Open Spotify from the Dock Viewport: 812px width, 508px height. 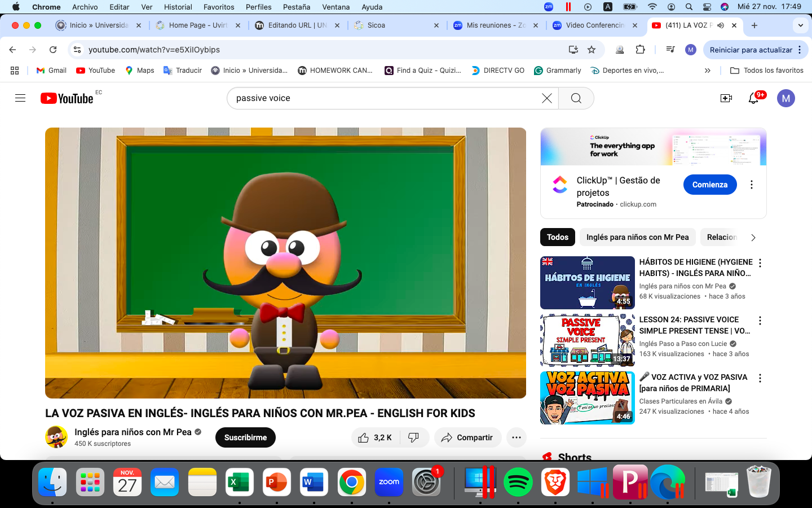518,482
